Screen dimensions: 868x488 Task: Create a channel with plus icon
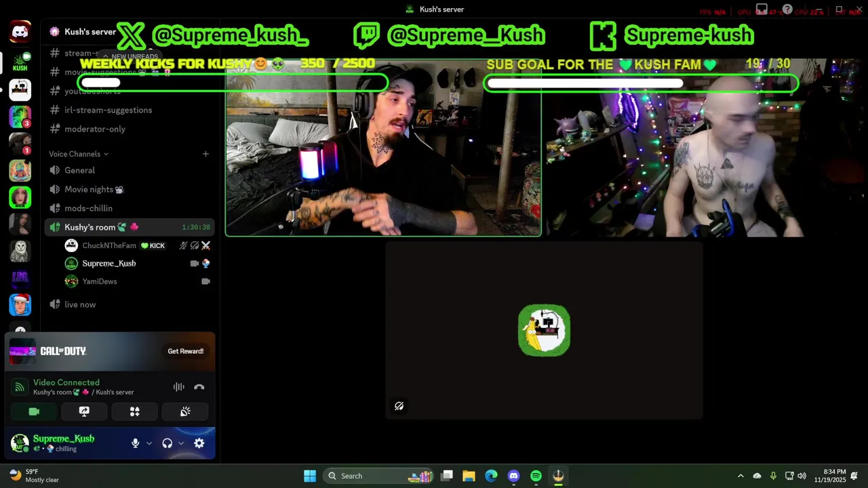(205, 154)
